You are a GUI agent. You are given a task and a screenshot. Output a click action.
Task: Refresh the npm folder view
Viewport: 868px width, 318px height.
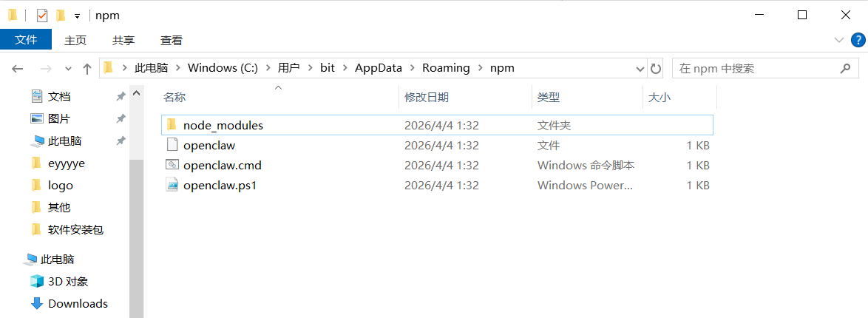point(655,69)
